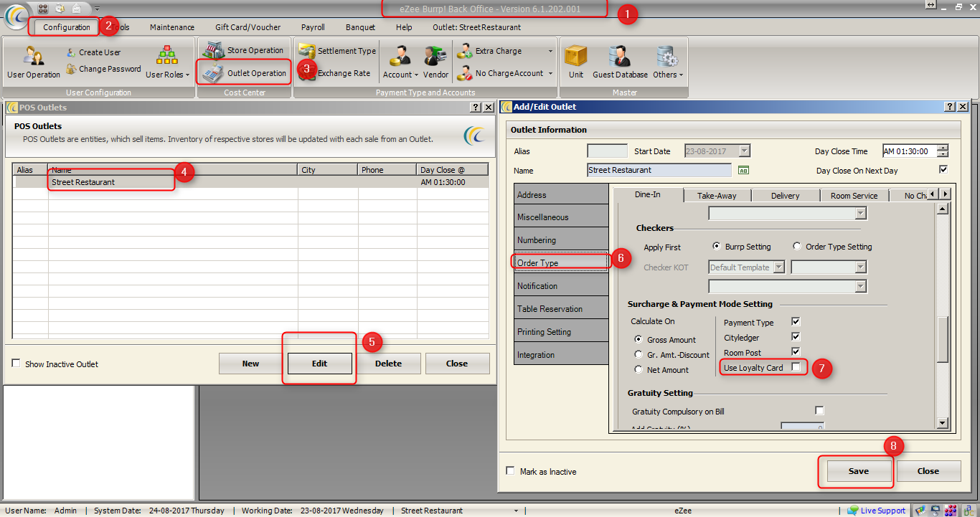This screenshot has width=980, height=517.
Task: Open the Payroll menu
Action: [x=313, y=27]
